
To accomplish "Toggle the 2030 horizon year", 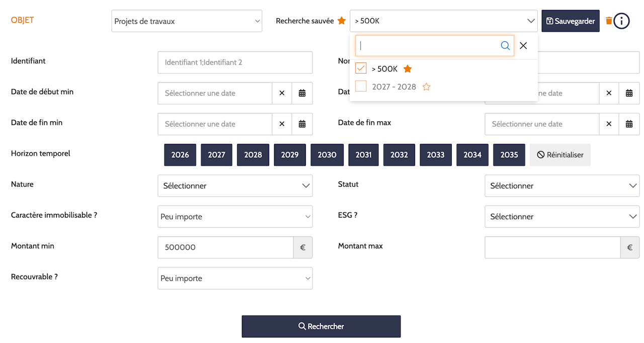I will [327, 155].
